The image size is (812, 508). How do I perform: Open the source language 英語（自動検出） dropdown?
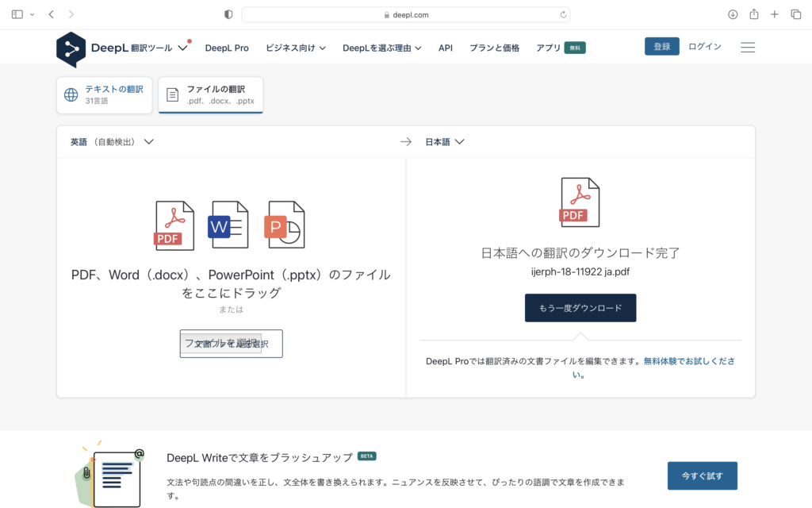pos(111,141)
